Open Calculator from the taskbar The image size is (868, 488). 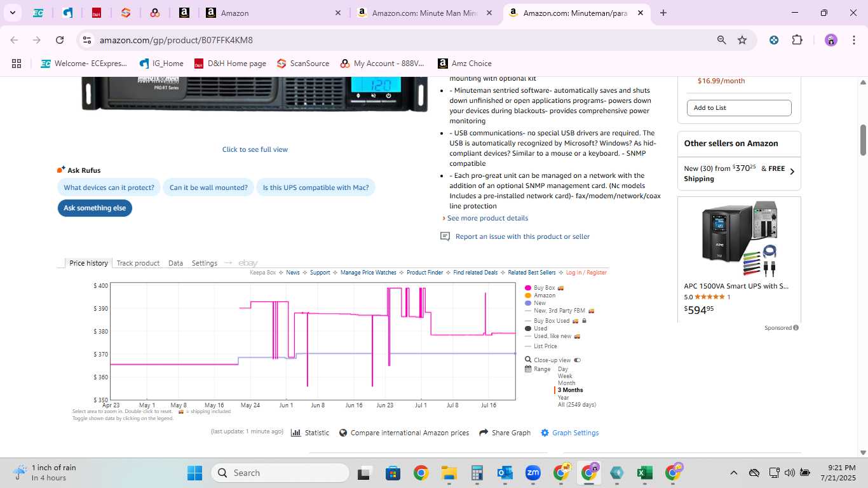click(x=477, y=473)
